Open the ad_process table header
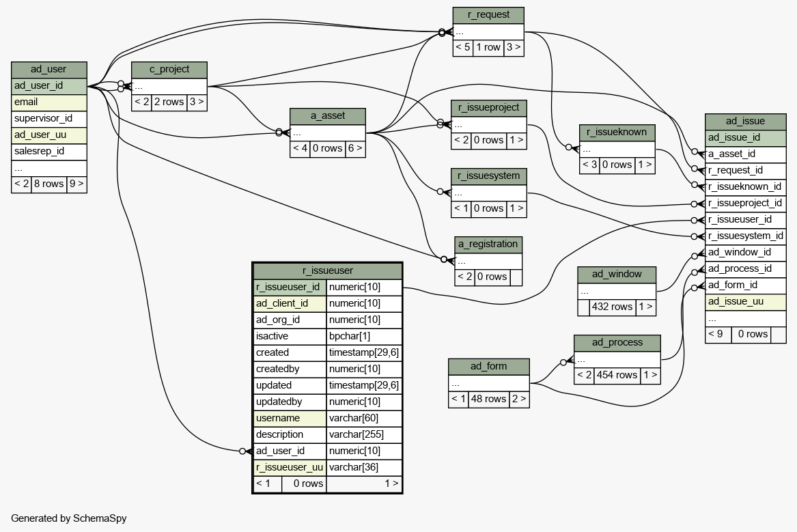The image size is (797, 532). click(x=617, y=342)
